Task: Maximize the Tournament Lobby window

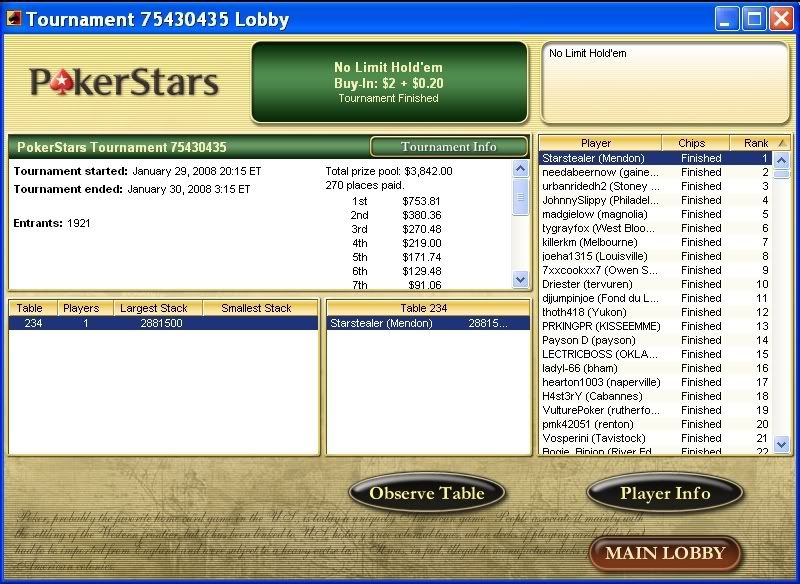Action: click(x=754, y=19)
